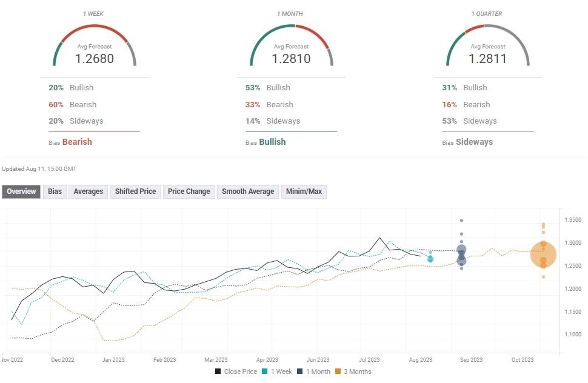588x383 pixels.
Task: Open the Price Change tab
Action: click(189, 191)
